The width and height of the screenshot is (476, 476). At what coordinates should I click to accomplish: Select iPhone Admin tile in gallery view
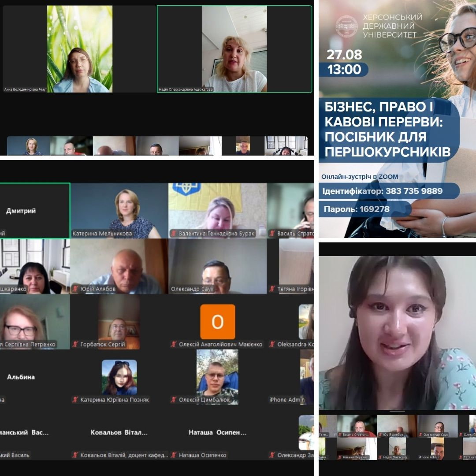(x=291, y=377)
